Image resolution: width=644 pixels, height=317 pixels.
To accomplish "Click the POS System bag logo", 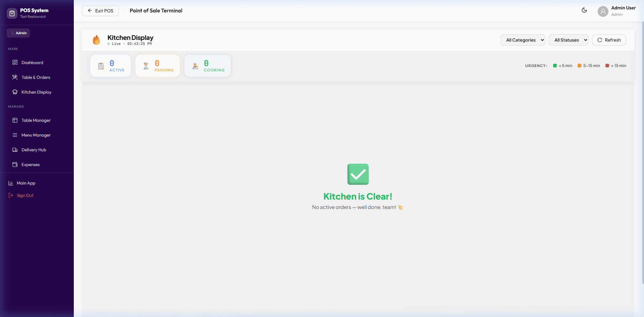I will (12, 13).
